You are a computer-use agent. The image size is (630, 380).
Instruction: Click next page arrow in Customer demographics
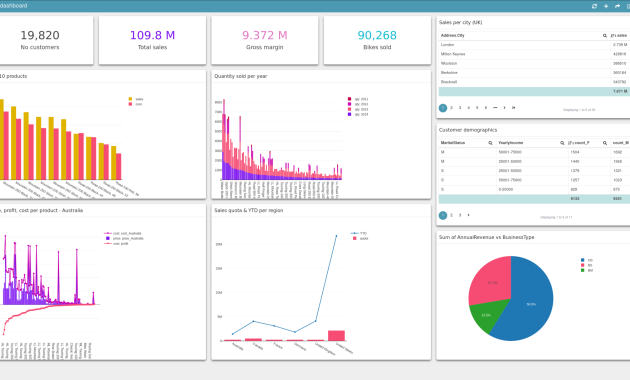point(468,215)
